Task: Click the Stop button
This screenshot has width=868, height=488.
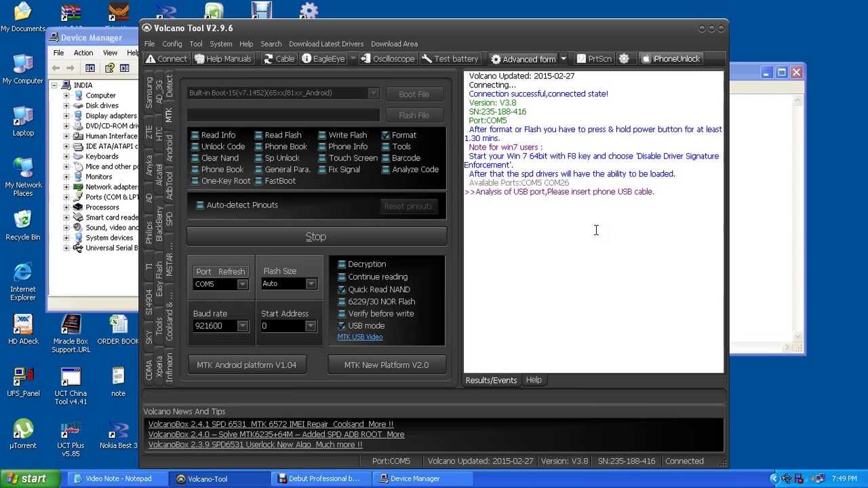Action: coord(316,237)
